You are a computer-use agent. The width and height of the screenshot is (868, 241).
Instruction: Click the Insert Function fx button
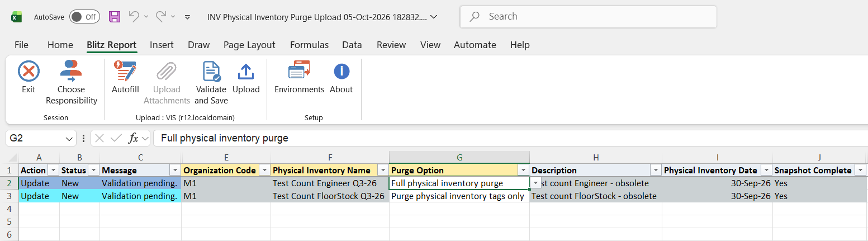tap(133, 138)
